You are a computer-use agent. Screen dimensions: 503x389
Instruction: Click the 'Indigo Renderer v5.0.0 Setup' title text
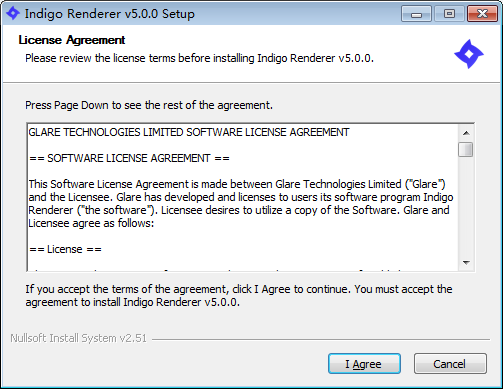pyautogui.click(x=110, y=14)
